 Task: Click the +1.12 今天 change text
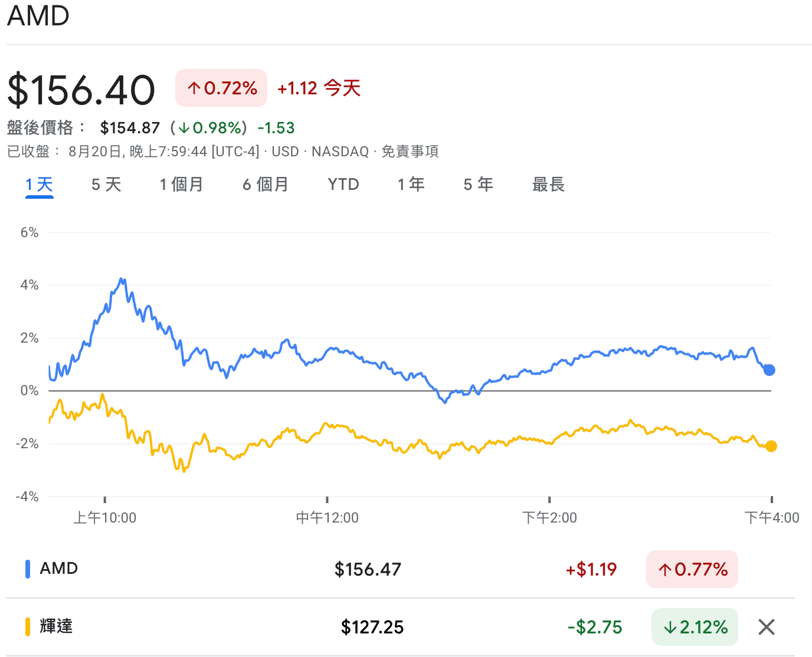[319, 88]
